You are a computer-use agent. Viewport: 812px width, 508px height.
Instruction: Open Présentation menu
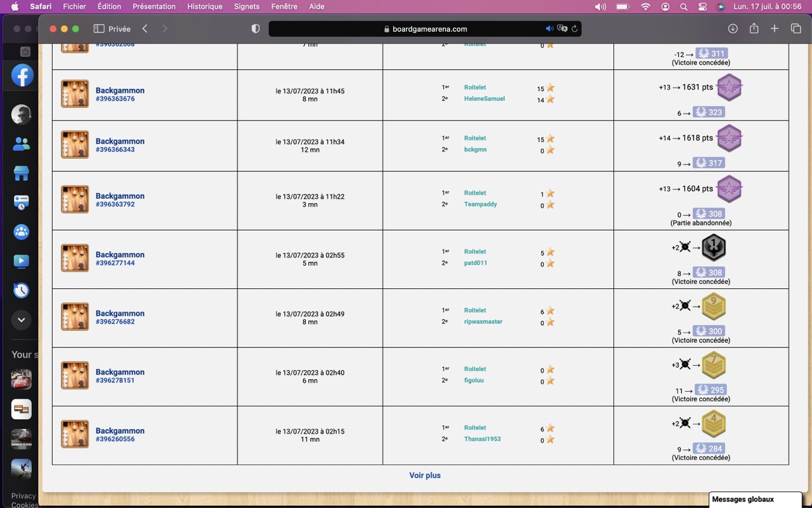154,6
